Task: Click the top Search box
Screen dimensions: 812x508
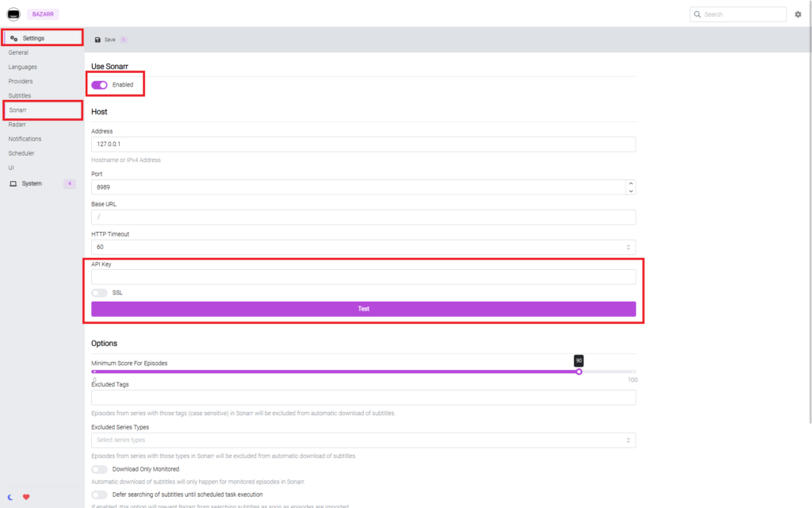Action: tap(738, 14)
